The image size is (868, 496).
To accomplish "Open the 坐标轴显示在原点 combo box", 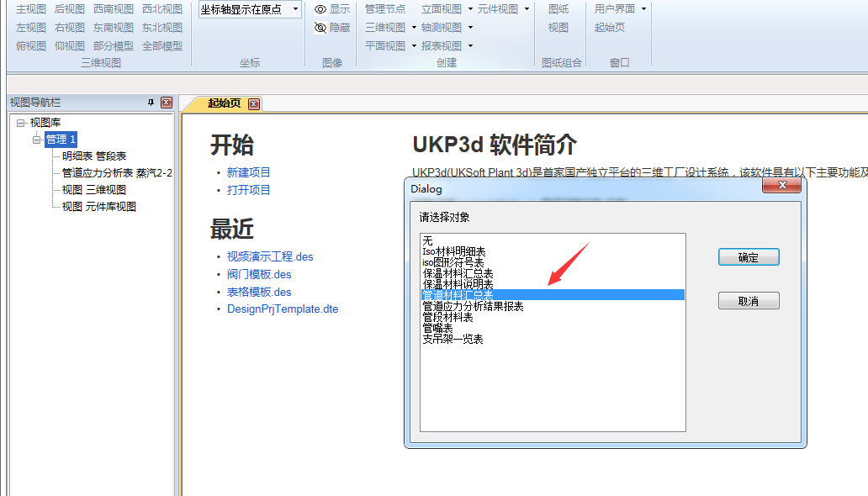I will [295, 9].
